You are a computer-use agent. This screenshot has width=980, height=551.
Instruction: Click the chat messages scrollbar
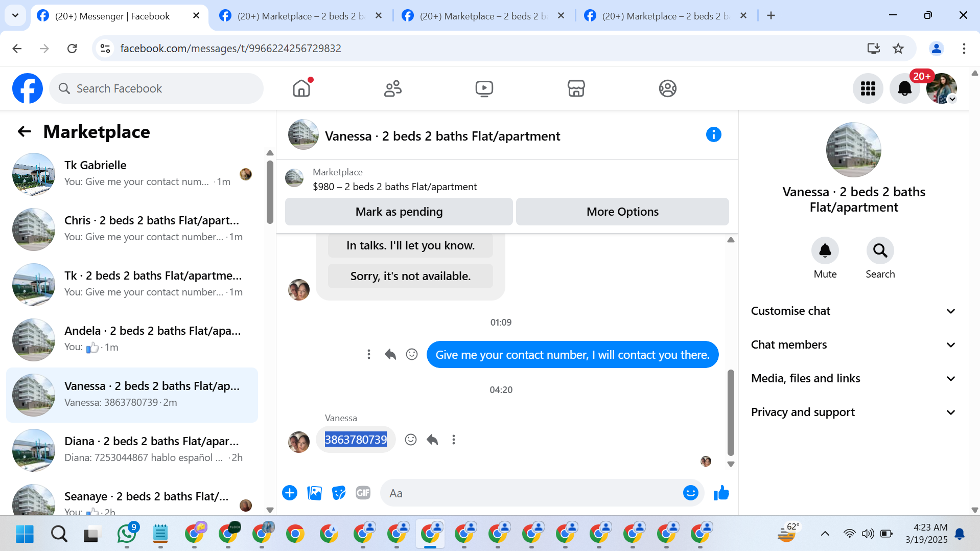tap(731, 412)
